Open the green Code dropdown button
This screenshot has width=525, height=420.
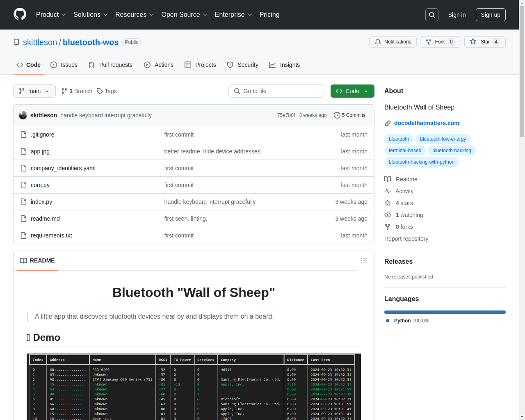(x=352, y=91)
